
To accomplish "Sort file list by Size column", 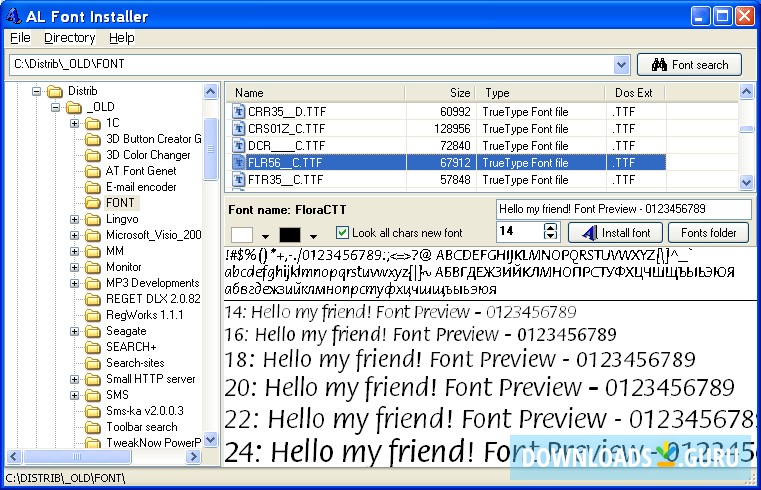I will [440, 93].
